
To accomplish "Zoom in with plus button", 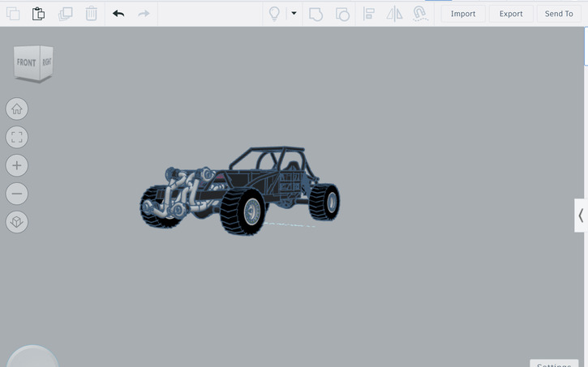I will click(17, 165).
